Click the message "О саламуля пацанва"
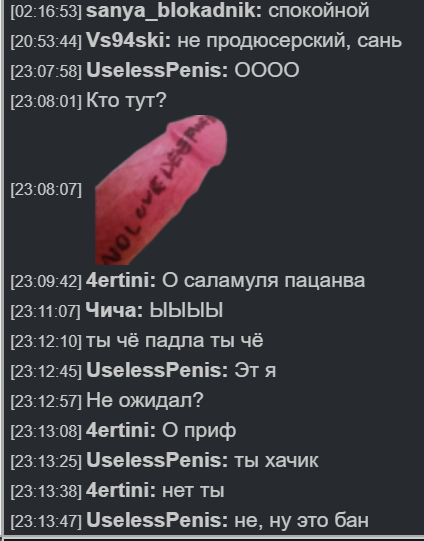Viewport: 424px width, 541px height. (264, 281)
